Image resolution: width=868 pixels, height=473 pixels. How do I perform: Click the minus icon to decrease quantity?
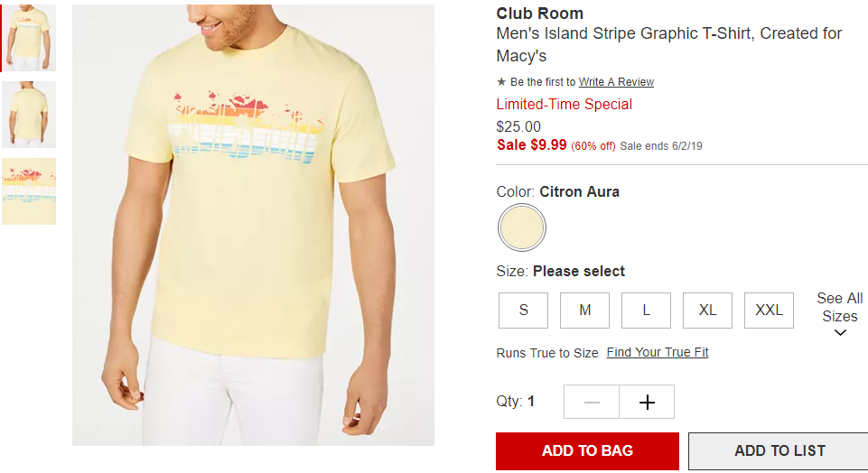(592, 403)
